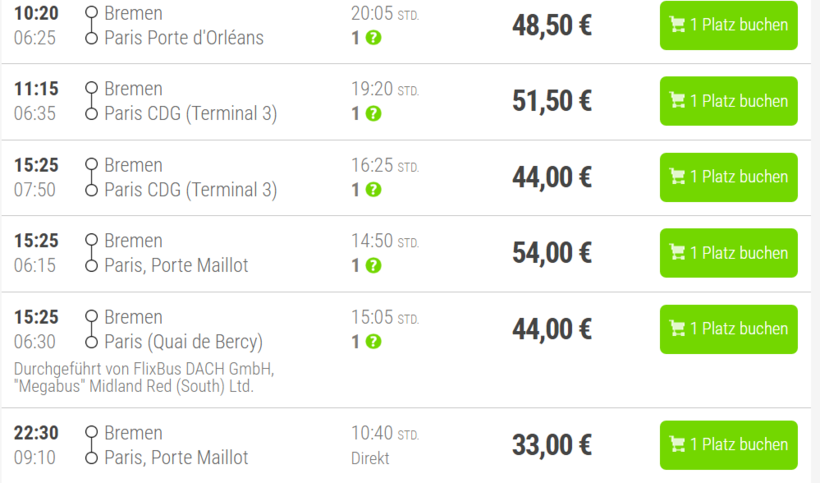Click 22:30 departure time from Bremen
The height and width of the screenshot is (483, 820).
pos(36,433)
